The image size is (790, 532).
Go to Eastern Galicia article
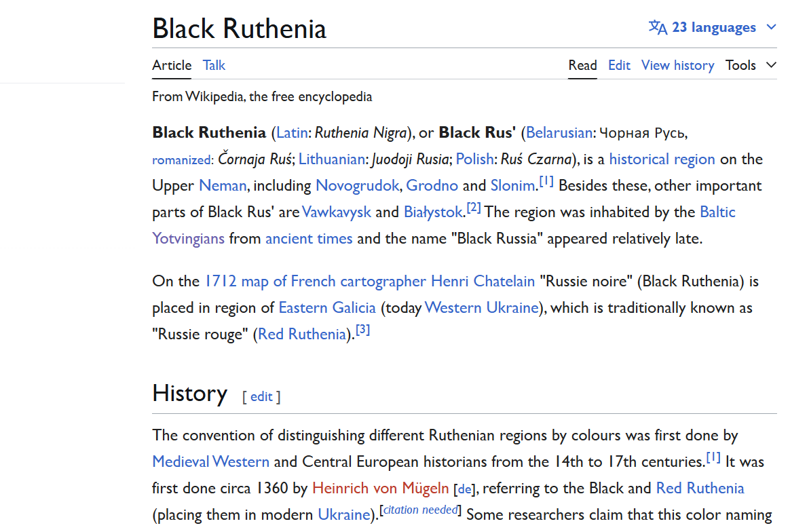point(327,308)
